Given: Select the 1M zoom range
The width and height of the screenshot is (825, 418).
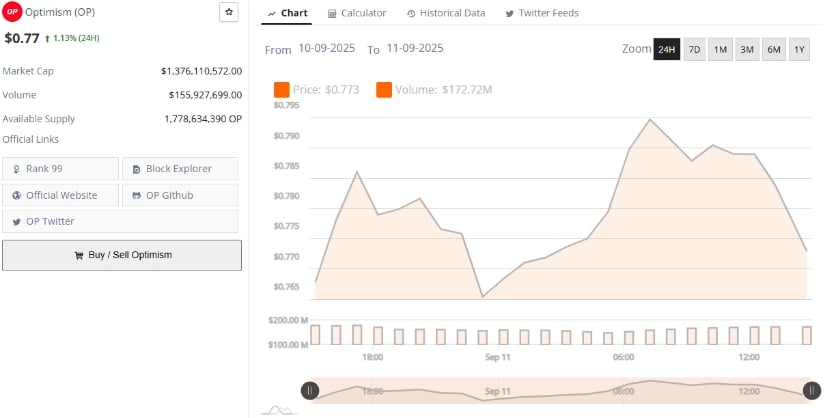Looking at the screenshot, I should point(720,49).
